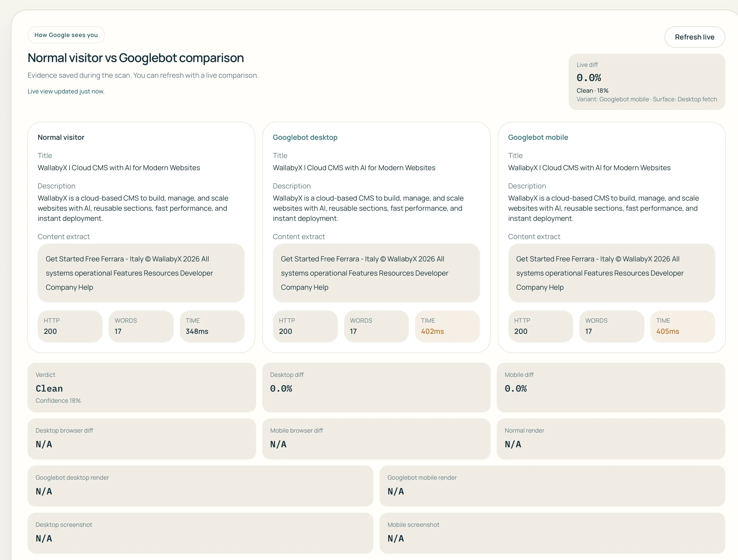Click the How Google sees you badge
Image resolution: width=738 pixels, height=560 pixels.
pyautogui.click(x=66, y=35)
